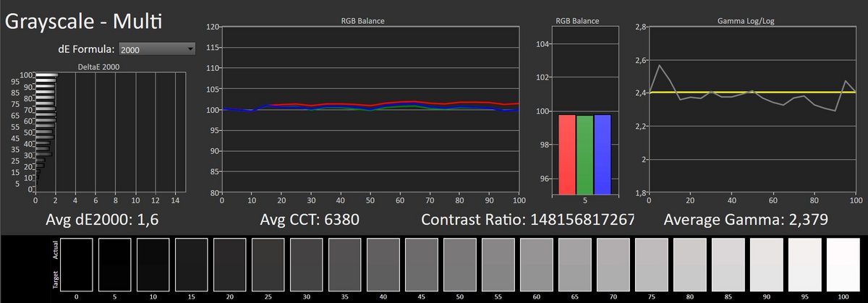Pick the 75 percent grayscale patch

[652, 265]
